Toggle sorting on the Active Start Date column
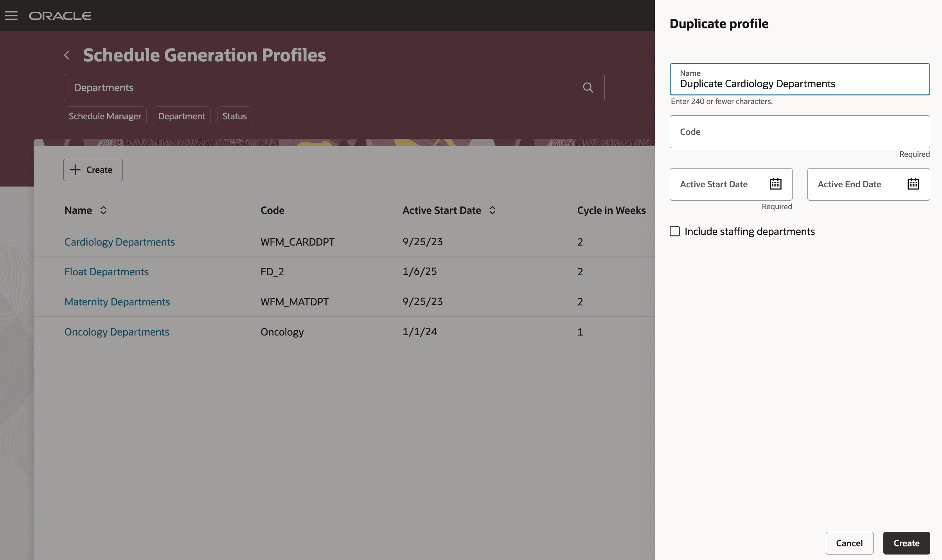 (492, 210)
